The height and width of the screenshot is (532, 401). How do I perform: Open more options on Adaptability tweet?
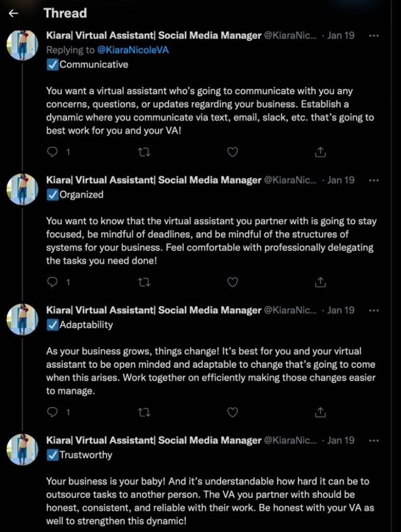point(373,310)
